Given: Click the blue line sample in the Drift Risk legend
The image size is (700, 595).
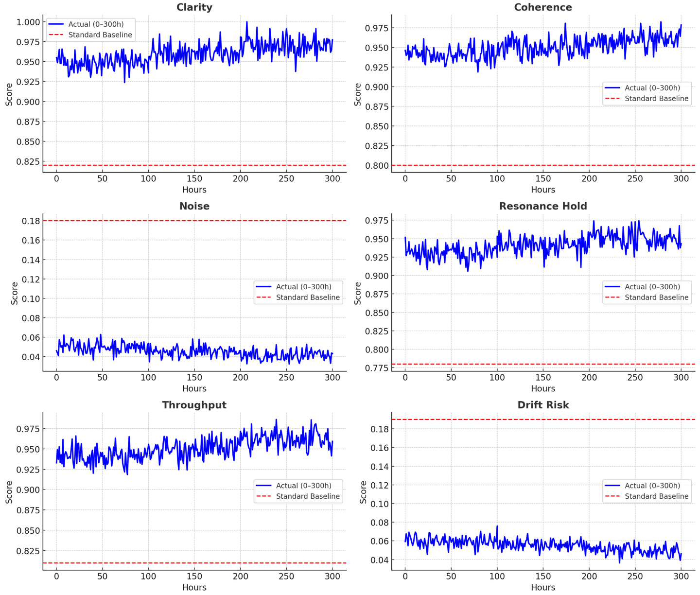Looking at the screenshot, I should coord(612,486).
